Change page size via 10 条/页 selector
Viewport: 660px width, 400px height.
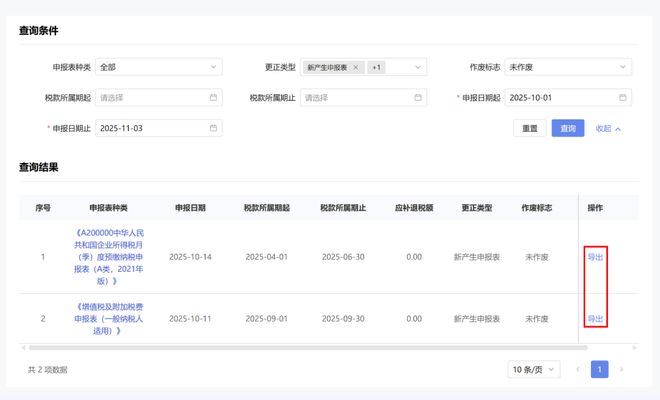coord(531,369)
